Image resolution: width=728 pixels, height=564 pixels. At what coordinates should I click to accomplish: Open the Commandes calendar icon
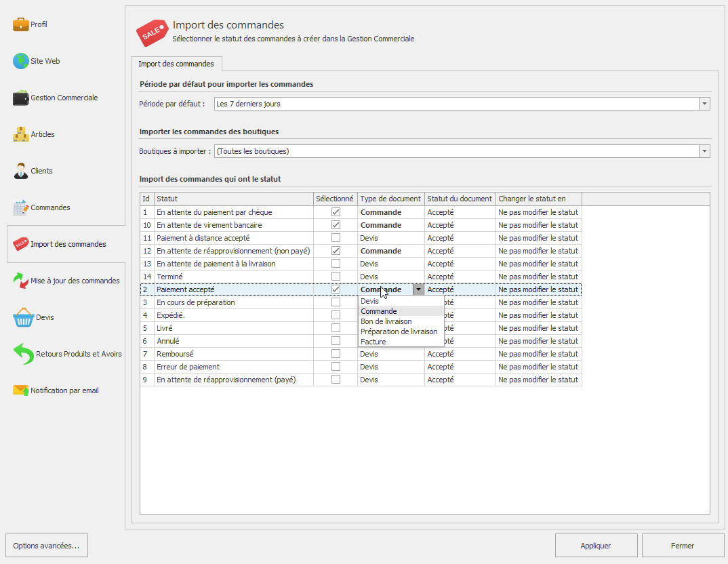coord(21,207)
